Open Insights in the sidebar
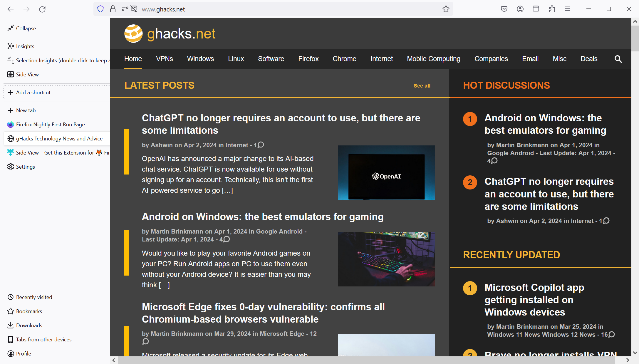639x364 pixels. click(25, 46)
